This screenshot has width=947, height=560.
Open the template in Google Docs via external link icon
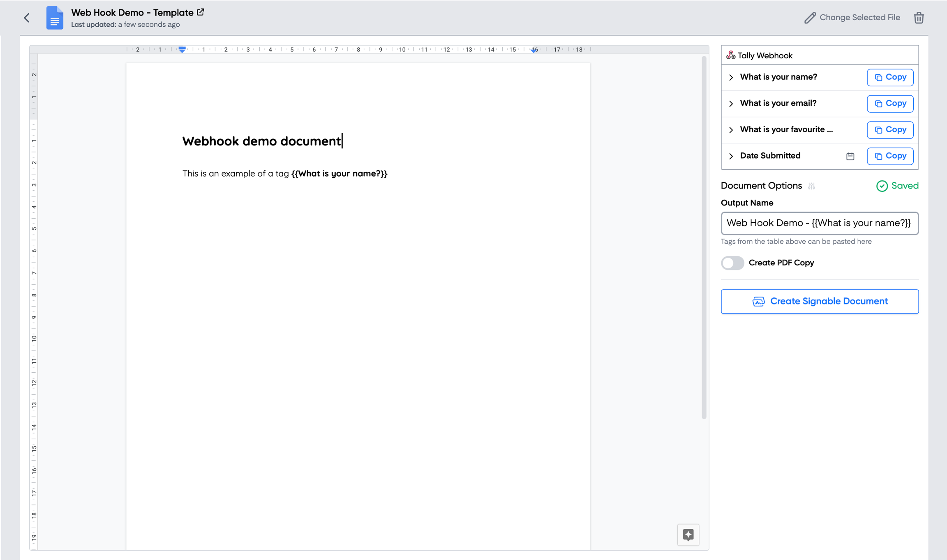pos(201,12)
